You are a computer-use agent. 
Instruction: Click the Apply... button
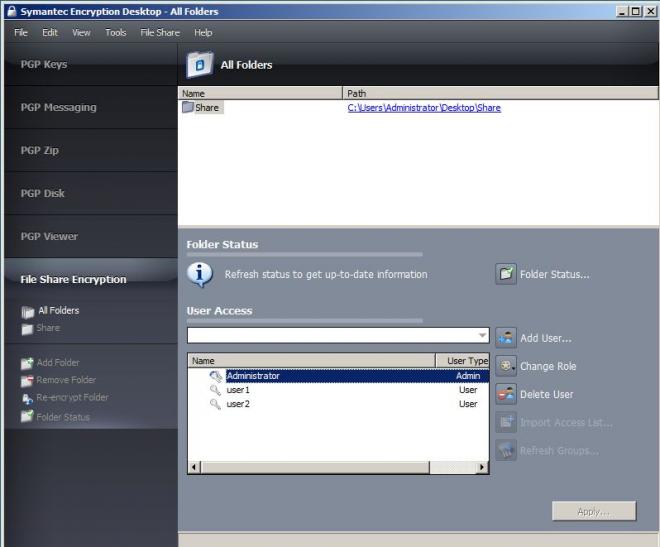594,511
